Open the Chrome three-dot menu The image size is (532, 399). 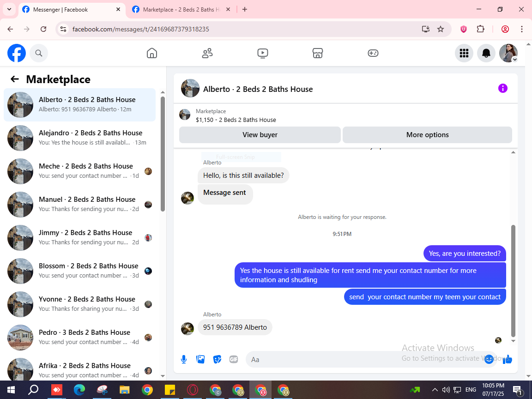522,29
